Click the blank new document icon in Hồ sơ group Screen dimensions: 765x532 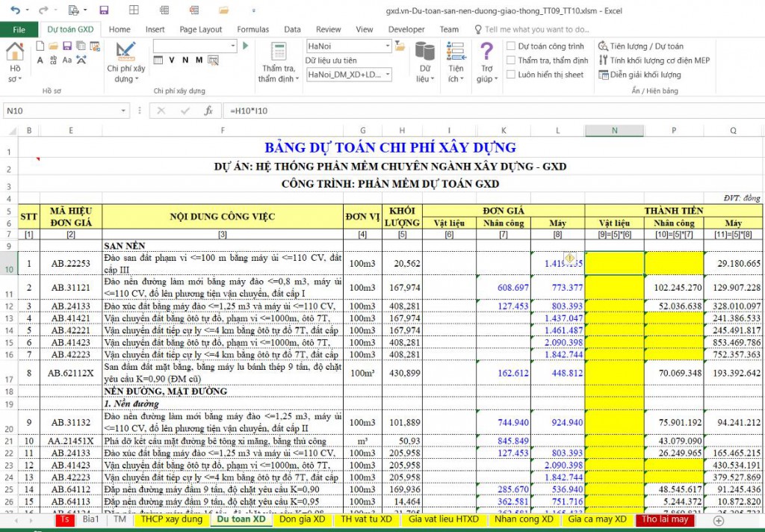[40, 46]
